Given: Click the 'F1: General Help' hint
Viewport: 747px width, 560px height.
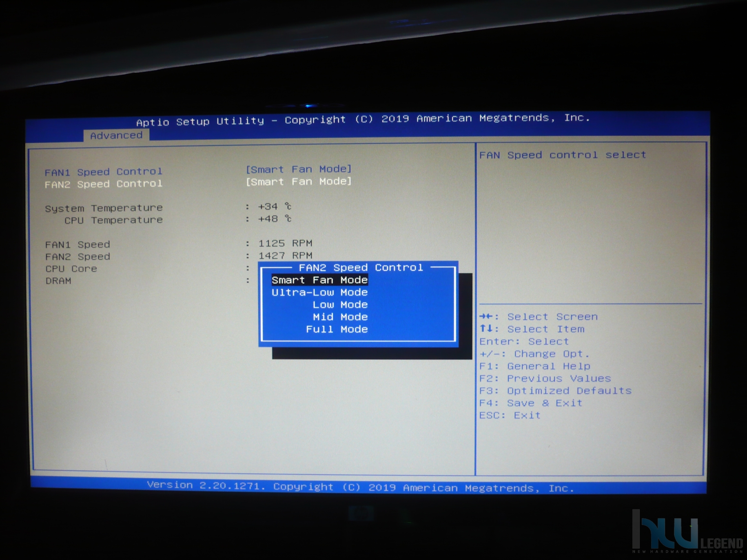Looking at the screenshot, I should [535, 366].
